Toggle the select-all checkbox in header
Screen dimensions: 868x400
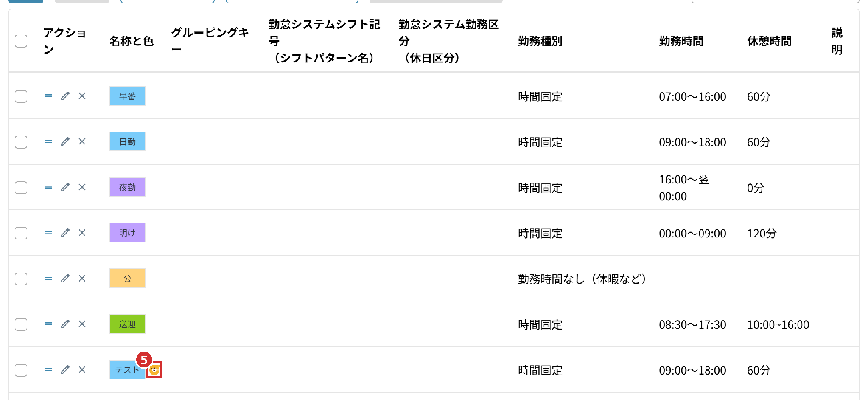21,41
